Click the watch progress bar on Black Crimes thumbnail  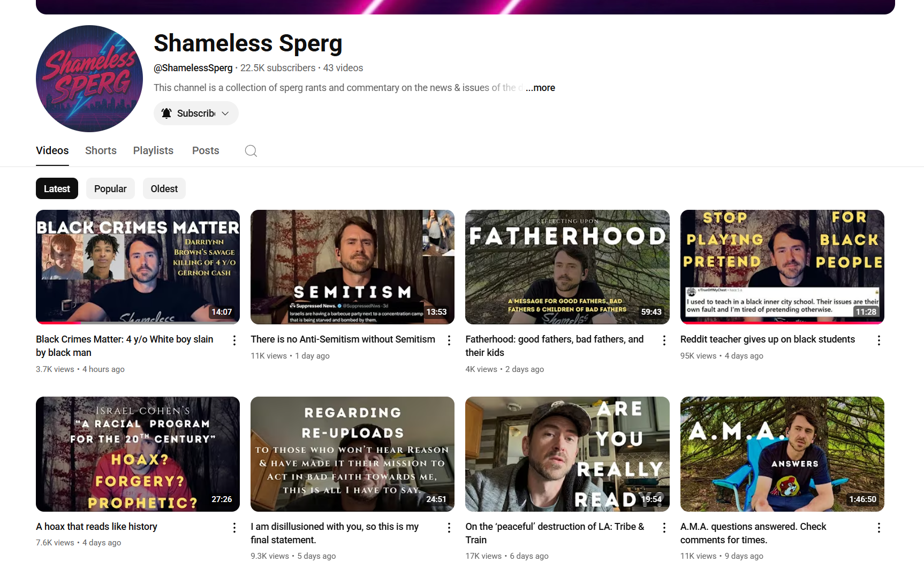[138, 323]
